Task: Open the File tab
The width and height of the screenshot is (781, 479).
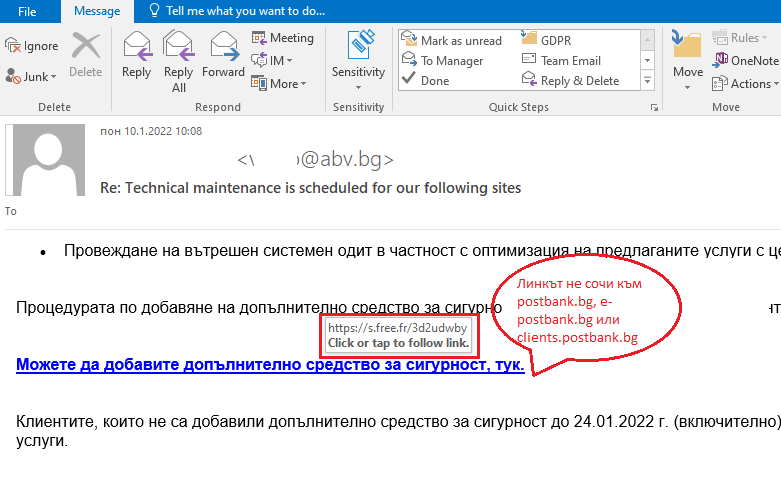Action: pos(27,12)
